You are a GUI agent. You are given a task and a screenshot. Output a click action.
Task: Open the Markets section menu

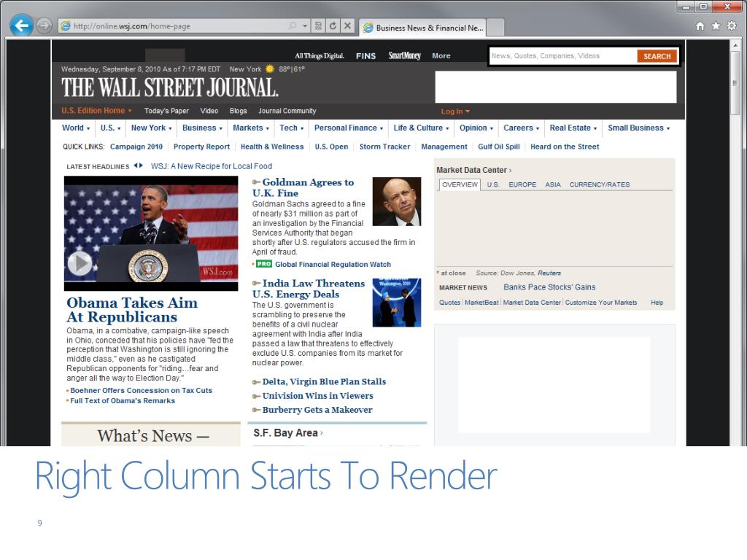click(251, 128)
